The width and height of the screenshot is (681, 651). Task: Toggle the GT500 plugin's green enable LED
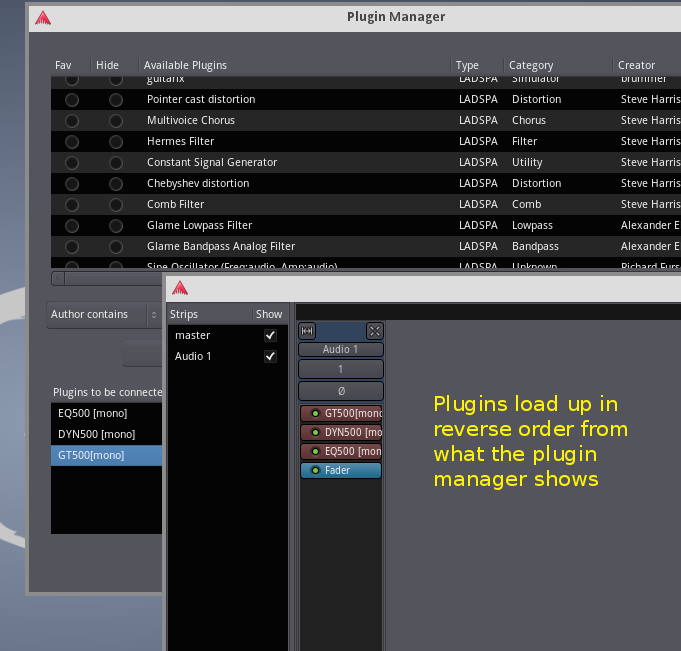315,413
